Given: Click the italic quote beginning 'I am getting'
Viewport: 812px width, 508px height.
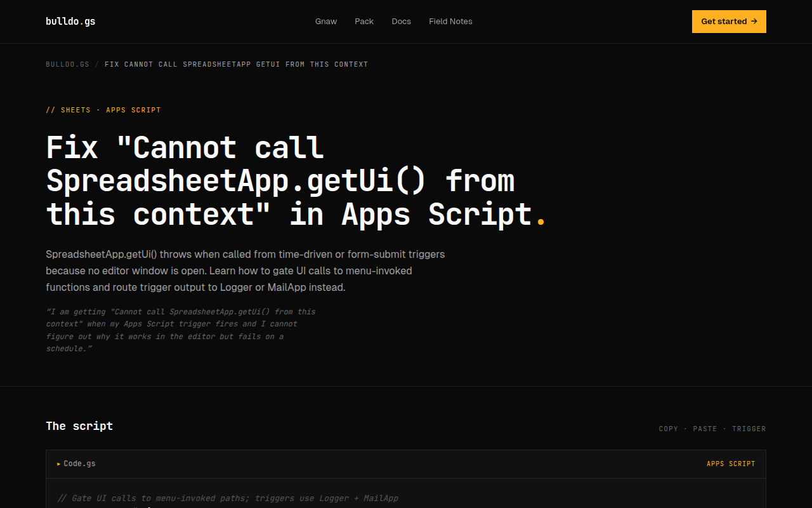Looking at the screenshot, I should 181,330.
